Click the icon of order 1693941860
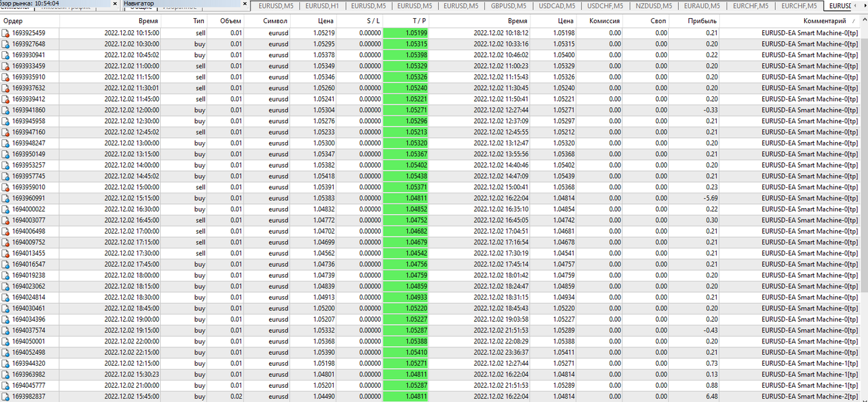The height and width of the screenshot is (402, 868). pyautogui.click(x=6, y=110)
